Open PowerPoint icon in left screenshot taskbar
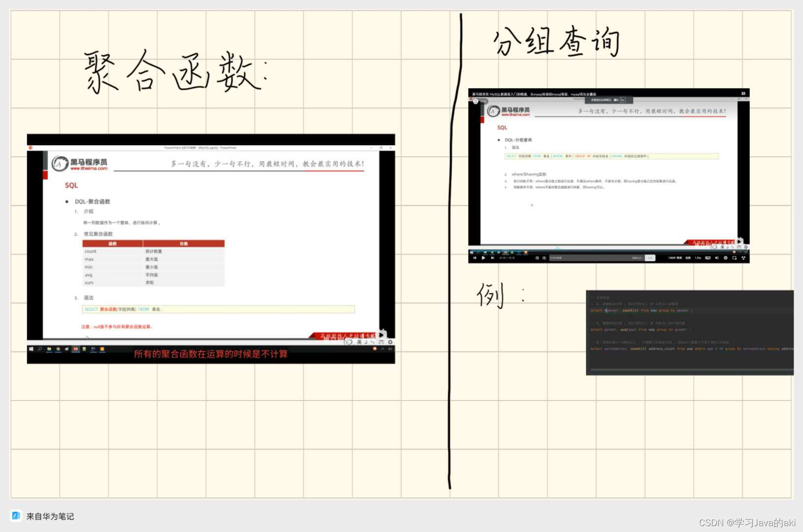The height and width of the screenshot is (532, 803). point(75,349)
